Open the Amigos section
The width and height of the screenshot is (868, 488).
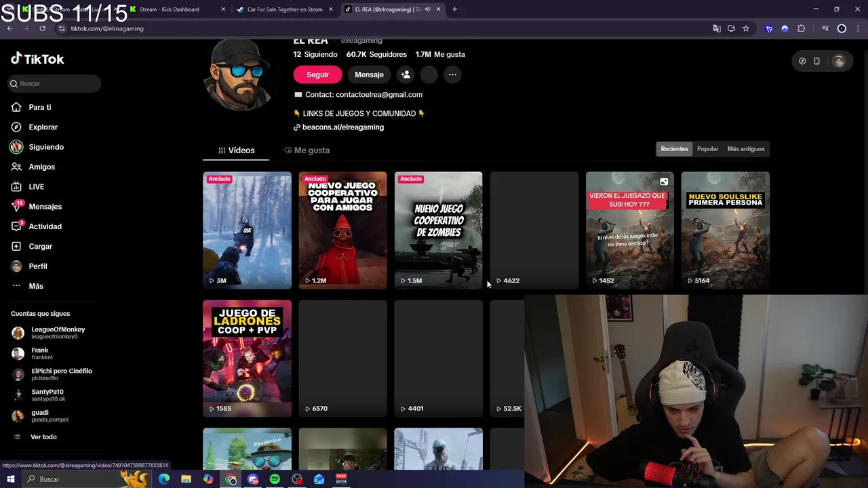click(x=33, y=167)
